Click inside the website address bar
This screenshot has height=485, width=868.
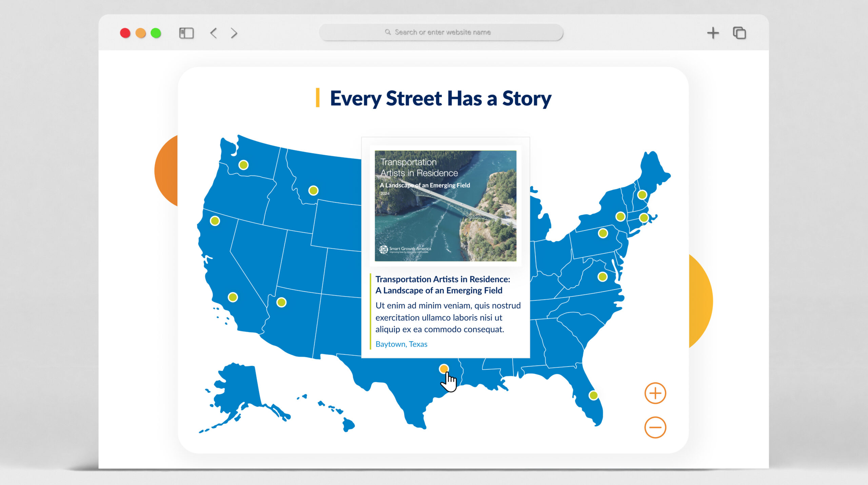point(441,32)
